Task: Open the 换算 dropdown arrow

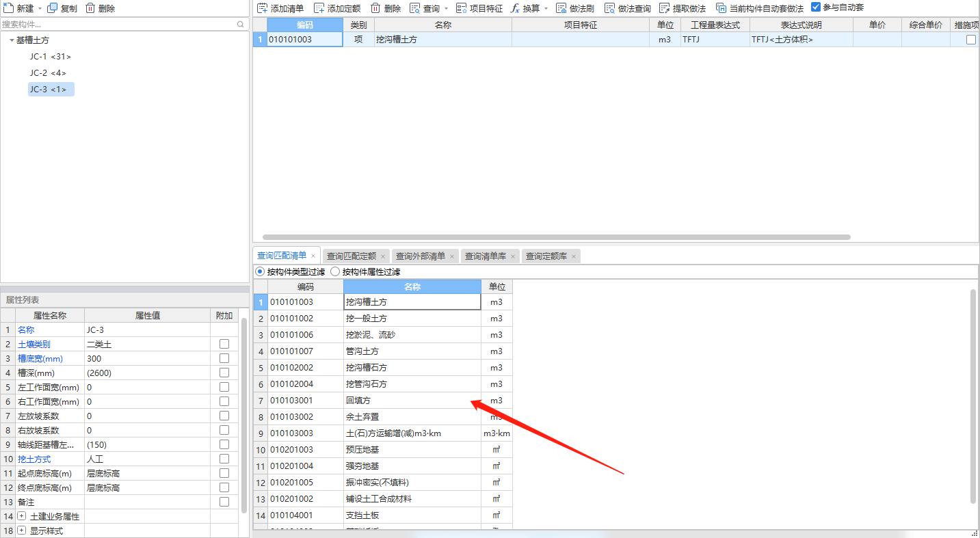Action: [x=546, y=8]
